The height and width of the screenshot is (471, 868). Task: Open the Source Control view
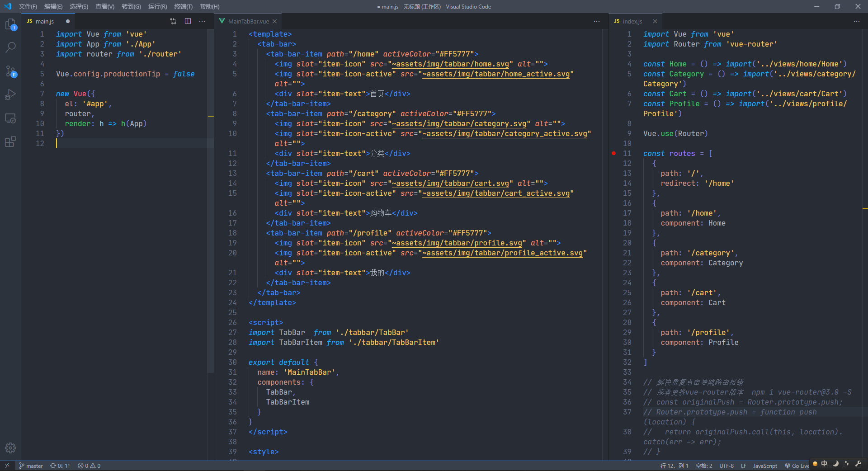[10, 71]
